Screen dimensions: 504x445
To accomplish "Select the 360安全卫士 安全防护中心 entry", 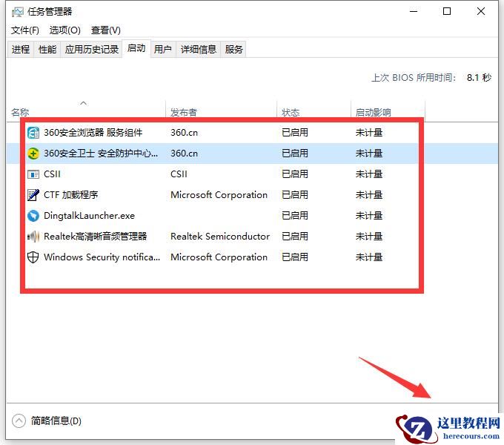I will tap(101, 154).
